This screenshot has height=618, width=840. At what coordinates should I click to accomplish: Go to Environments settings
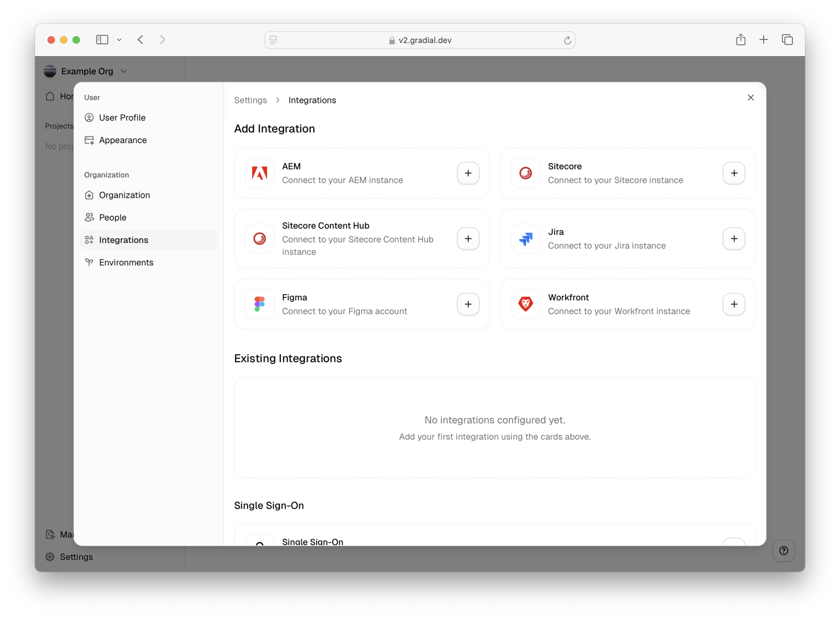click(x=126, y=262)
